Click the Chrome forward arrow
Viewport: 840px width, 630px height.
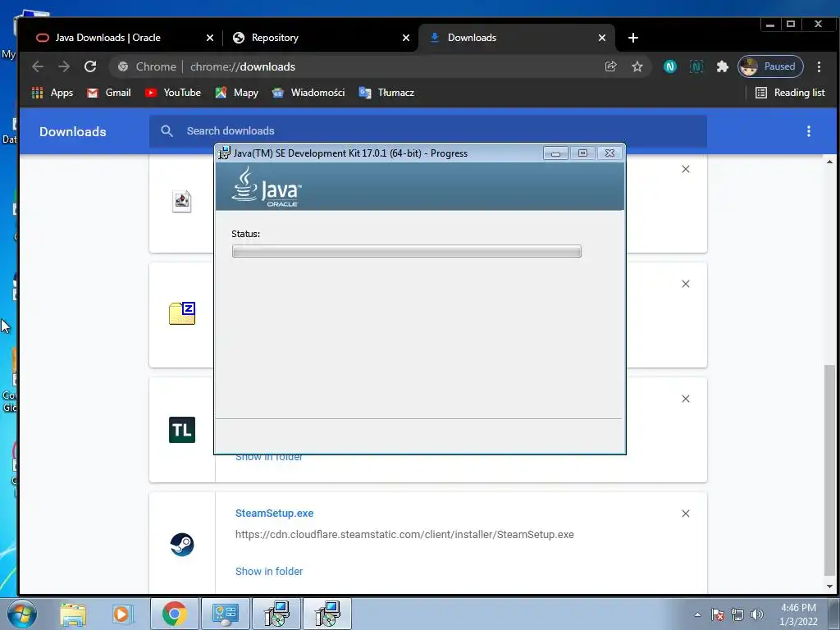(64, 66)
